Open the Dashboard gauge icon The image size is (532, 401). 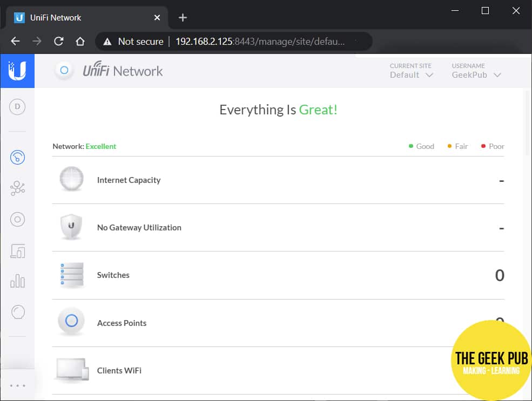pos(17,157)
